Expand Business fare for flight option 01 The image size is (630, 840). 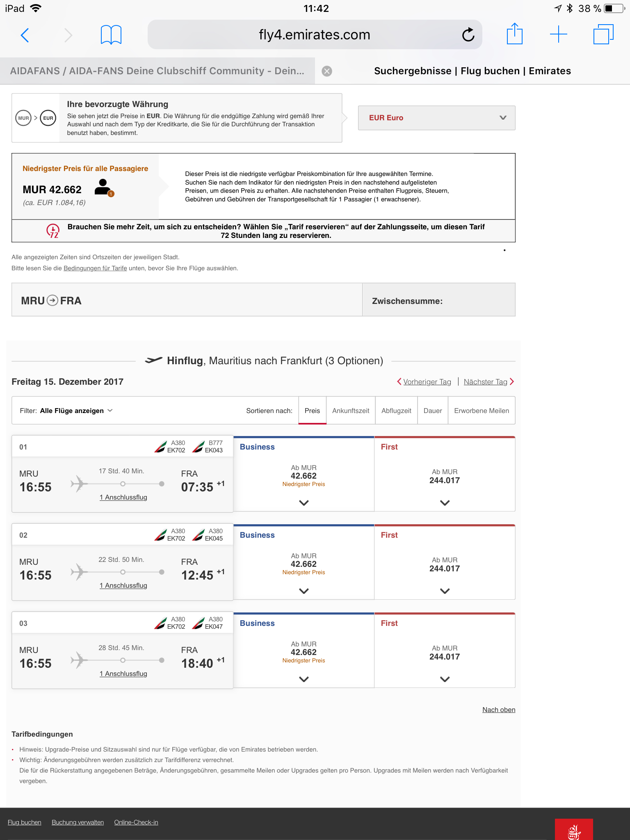point(304,503)
